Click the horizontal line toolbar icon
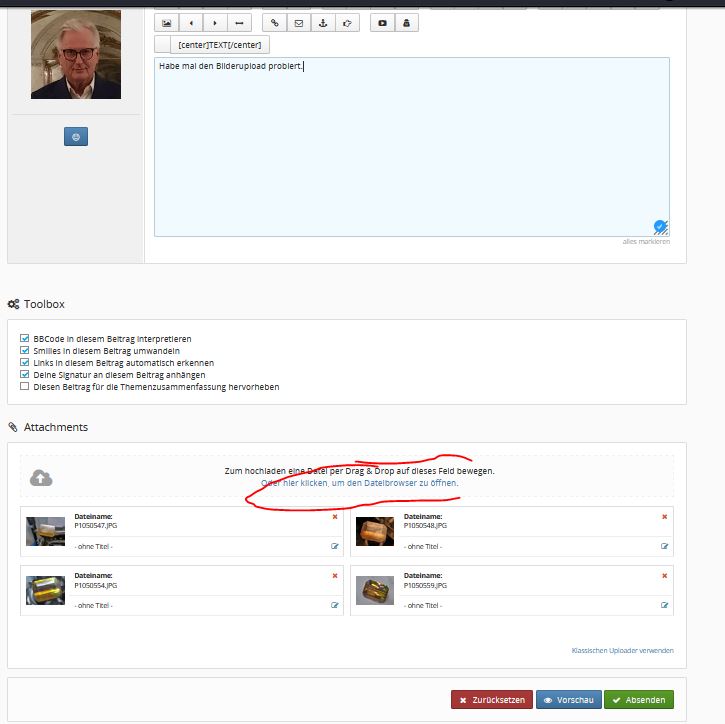Screen dimensions: 725x724 coord(239,23)
